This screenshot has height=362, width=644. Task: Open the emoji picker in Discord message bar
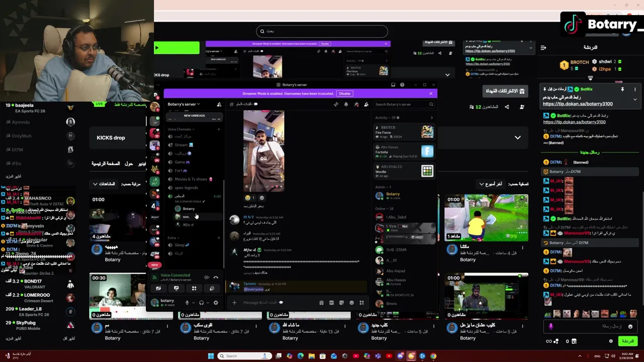coord(352,303)
